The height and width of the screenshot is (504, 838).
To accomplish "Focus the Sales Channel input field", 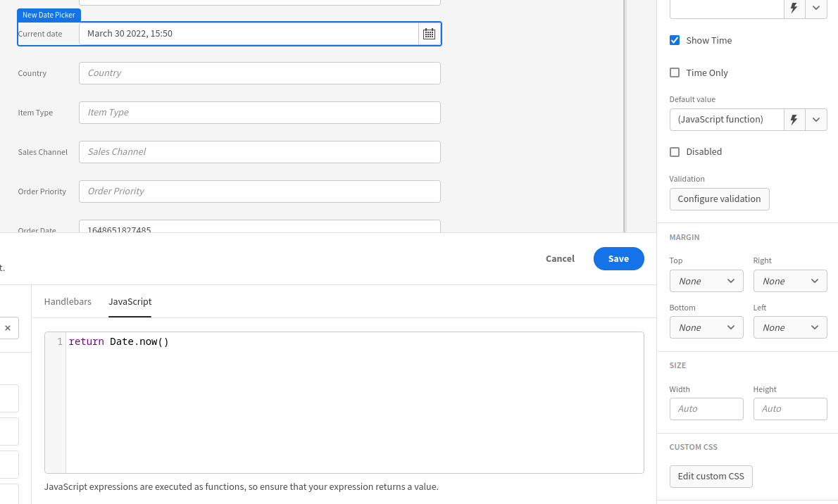I will pos(260,152).
